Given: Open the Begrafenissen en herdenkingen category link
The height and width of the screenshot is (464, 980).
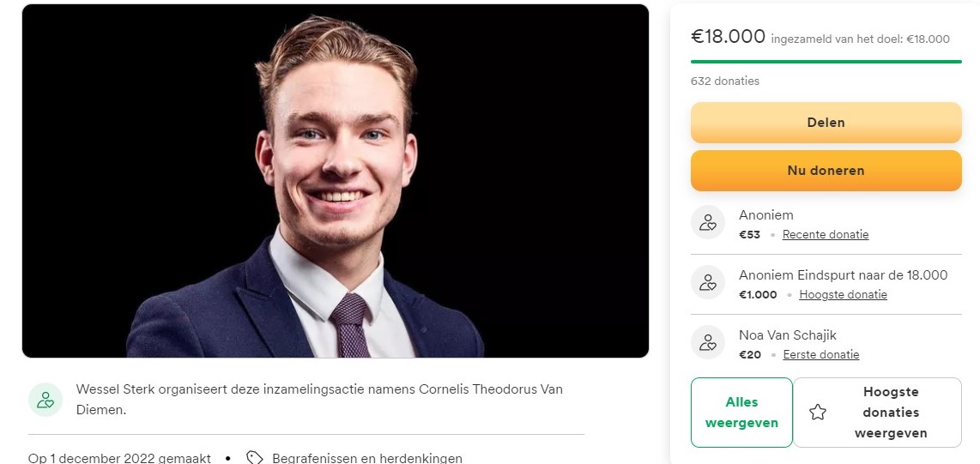Looking at the screenshot, I should (x=366, y=458).
